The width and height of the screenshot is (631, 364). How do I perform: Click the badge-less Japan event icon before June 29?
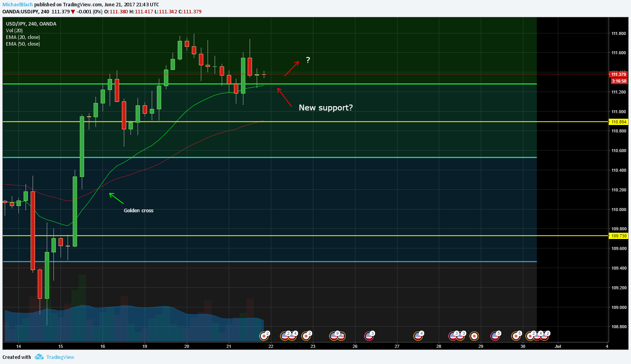(x=474, y=336)
